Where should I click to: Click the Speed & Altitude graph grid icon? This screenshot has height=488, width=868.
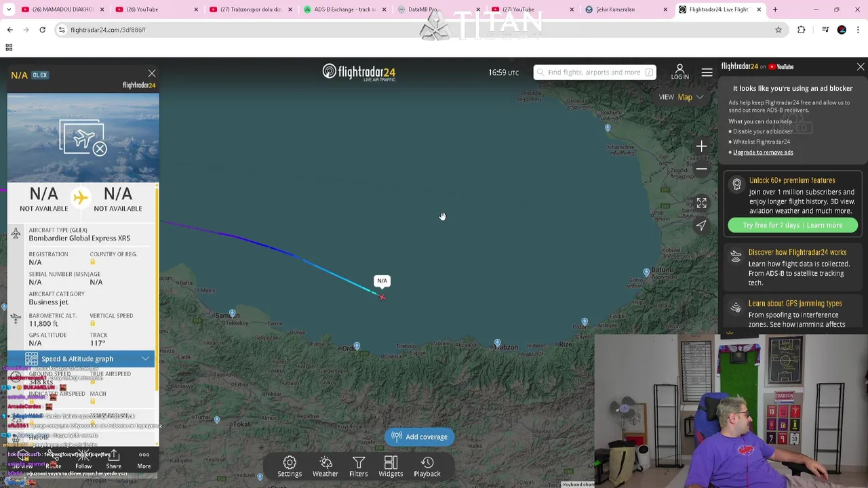31,359
